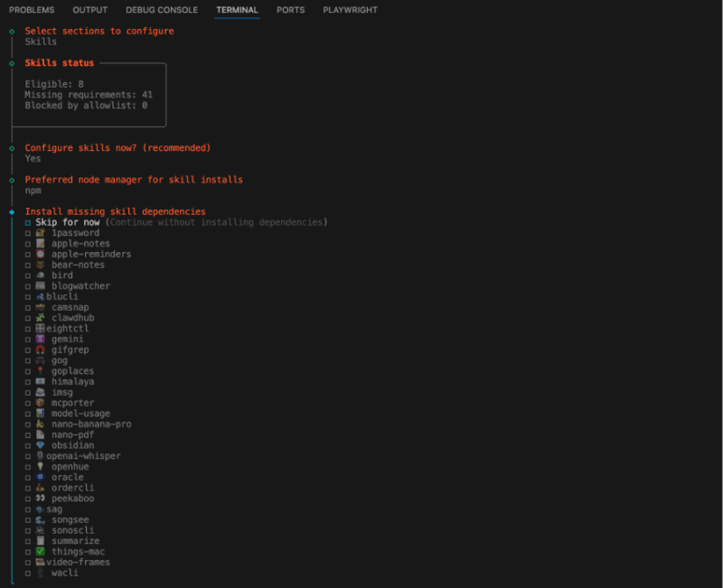Click the gifgrep red headphones icon
723x588 pixels.
click(42, 350)
